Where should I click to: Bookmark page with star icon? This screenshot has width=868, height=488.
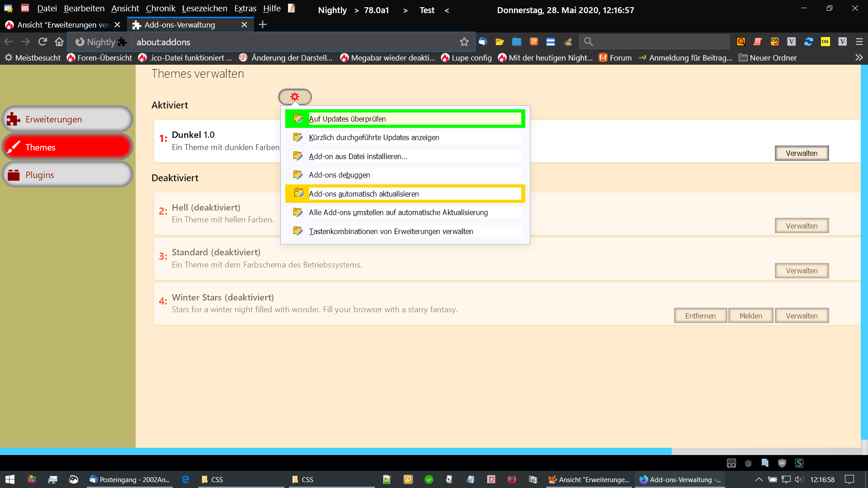[x=464, y=42]
